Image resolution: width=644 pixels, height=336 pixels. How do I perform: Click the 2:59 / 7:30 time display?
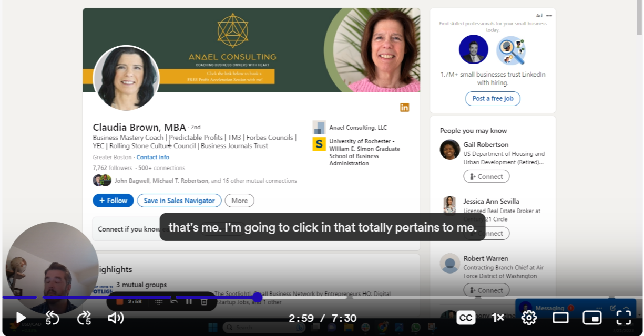322,318
